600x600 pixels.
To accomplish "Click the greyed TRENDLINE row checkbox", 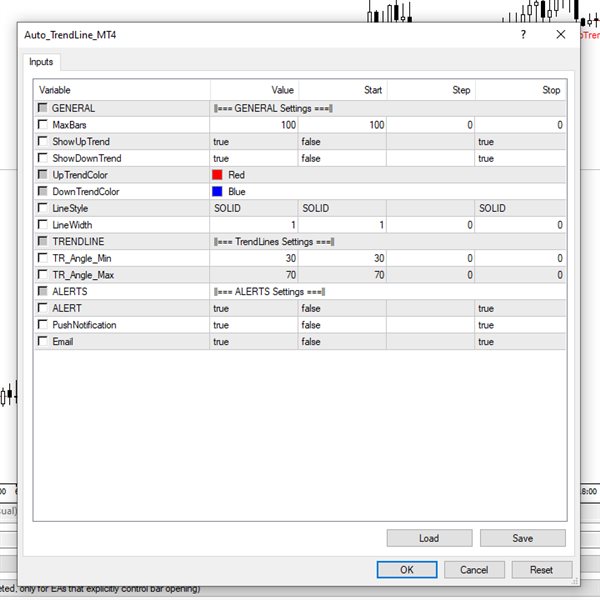I will [42, 241].
